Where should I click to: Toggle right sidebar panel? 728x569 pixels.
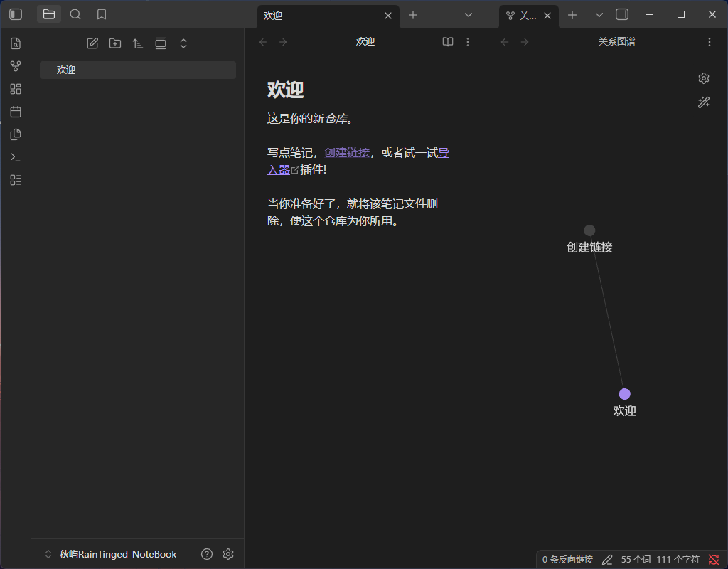[621, 14]
